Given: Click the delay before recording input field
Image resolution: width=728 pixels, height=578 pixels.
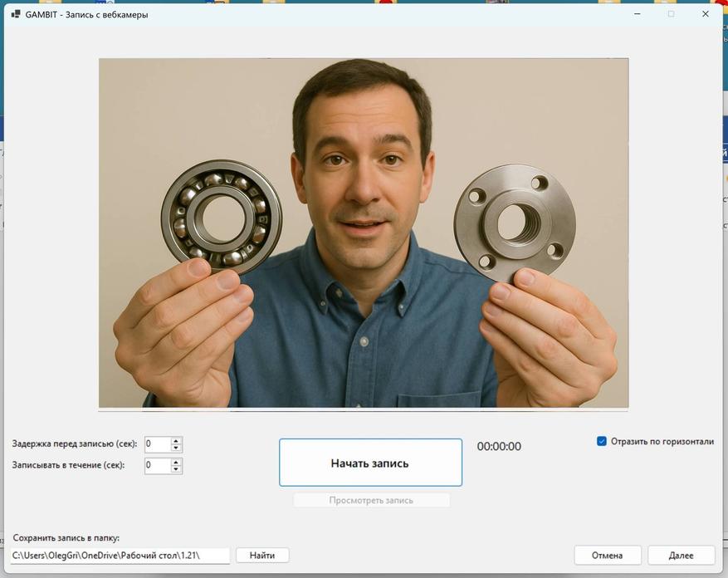Looking at the screenshot, I should (157, 444).
